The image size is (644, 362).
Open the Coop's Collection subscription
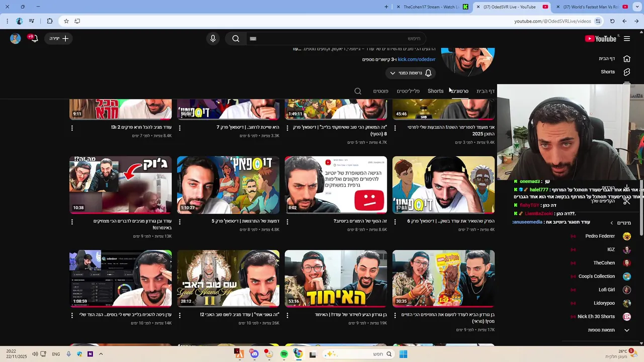click(601, 277)
